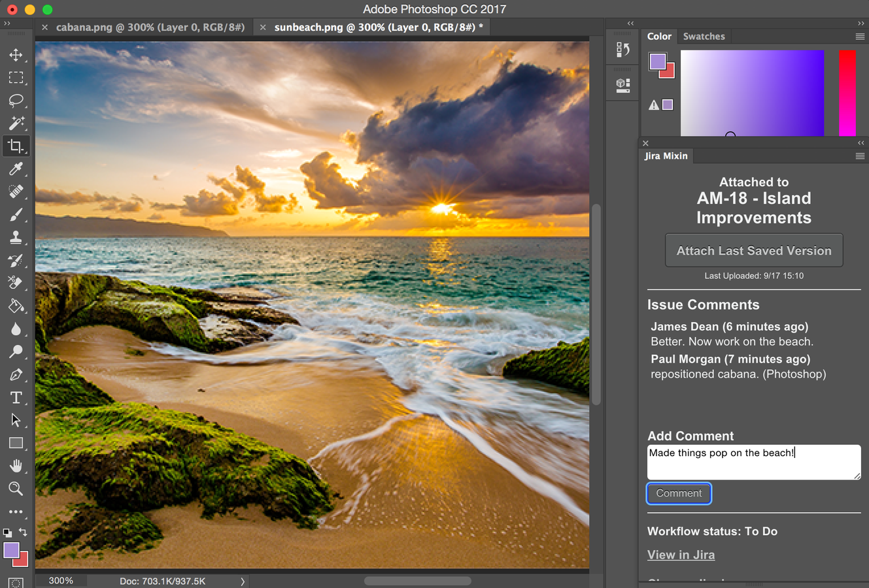Swap foreground and background colors
This screenshot has width=869, height=588.
click(23, 532)
